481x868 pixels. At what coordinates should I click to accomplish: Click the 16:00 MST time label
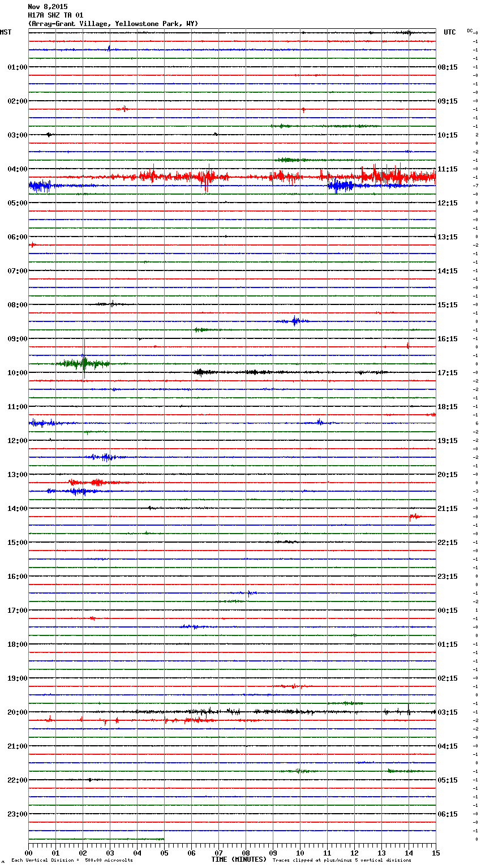point(18,577)
